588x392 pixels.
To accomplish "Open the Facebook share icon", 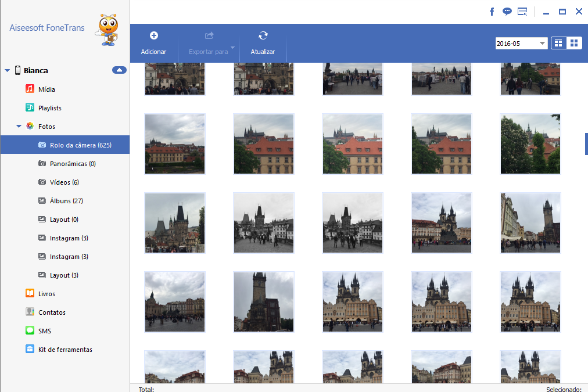I will [x=492, y=12].
